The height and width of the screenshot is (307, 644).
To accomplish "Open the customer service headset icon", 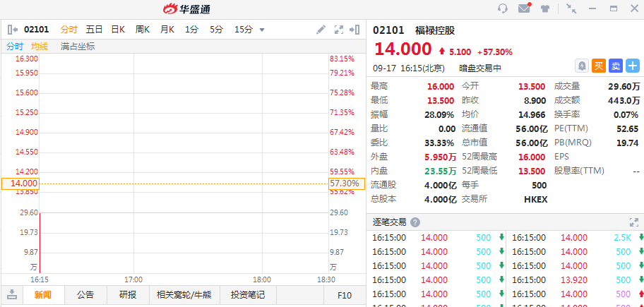I will coord(503,8).
